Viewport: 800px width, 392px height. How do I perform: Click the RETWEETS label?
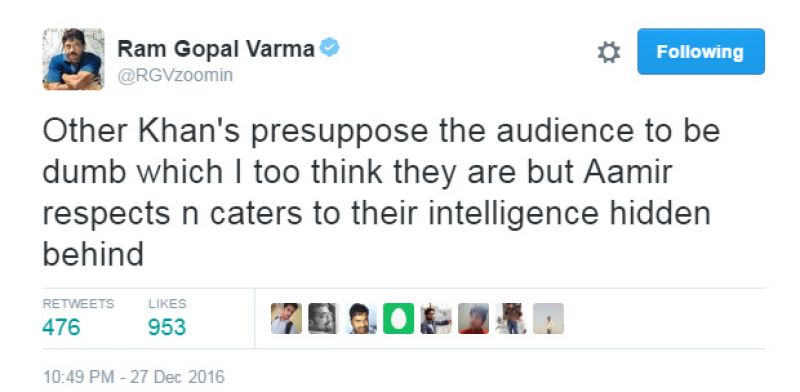78,304
